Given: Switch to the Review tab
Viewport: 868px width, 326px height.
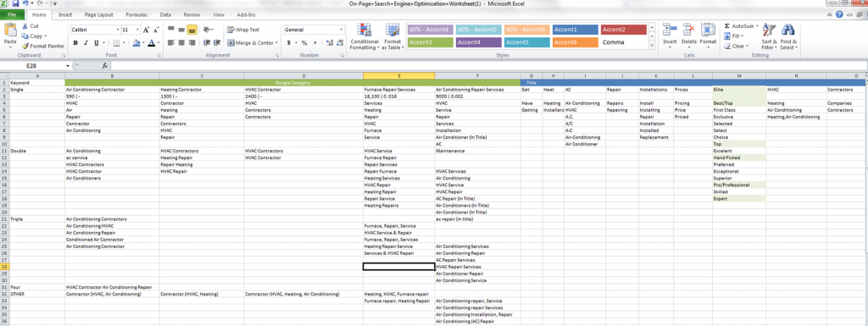Looking at the screenshot, I should click(192, 15).
